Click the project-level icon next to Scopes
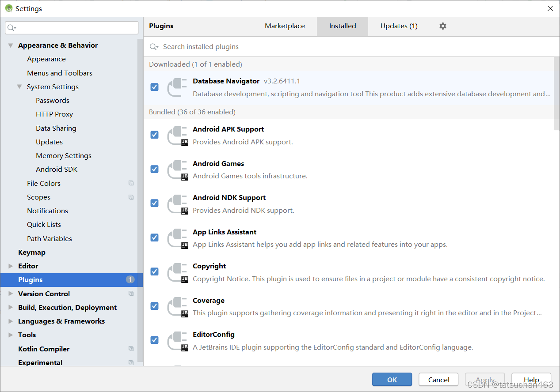This screenshot has height=392, width=560. coord(131,197)
